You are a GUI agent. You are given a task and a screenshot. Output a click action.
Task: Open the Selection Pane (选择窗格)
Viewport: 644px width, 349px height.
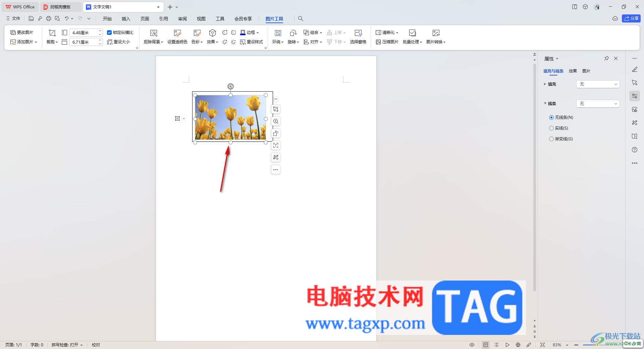point(358,37)
